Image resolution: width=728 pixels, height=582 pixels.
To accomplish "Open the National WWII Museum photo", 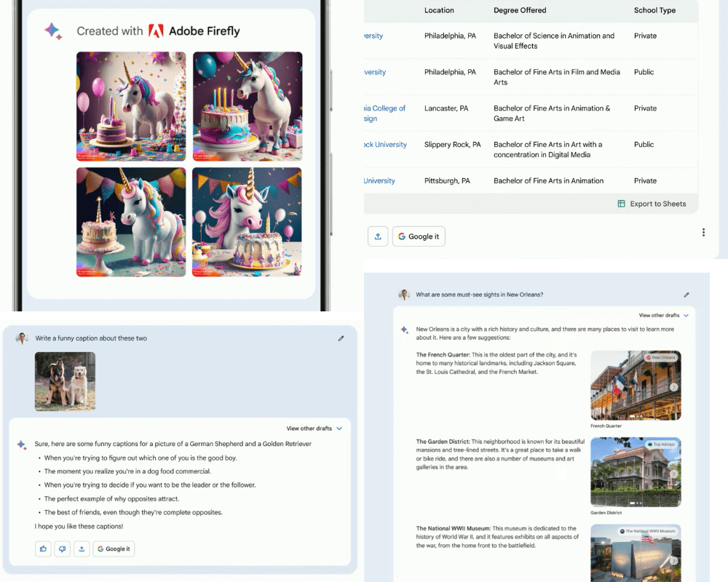I will 636,553.
